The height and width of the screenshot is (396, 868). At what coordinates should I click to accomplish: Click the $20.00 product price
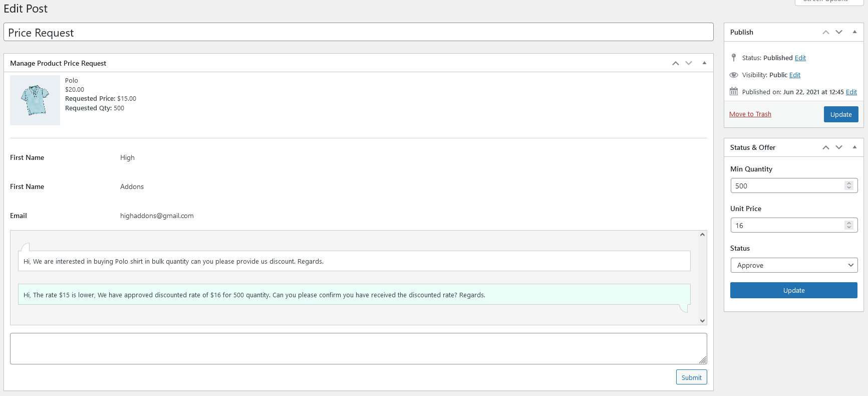[x=75, y=90]
